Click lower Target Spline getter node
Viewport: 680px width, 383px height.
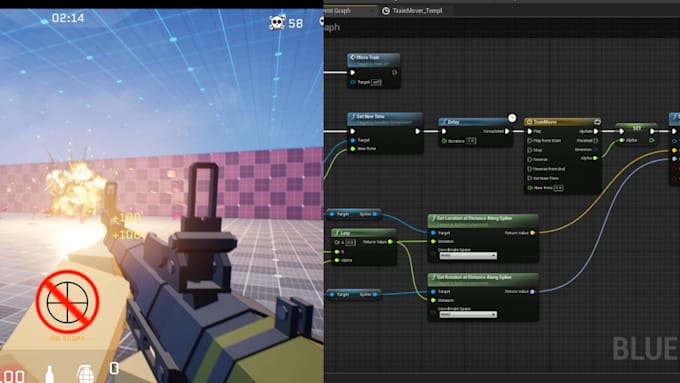(353, 295)
